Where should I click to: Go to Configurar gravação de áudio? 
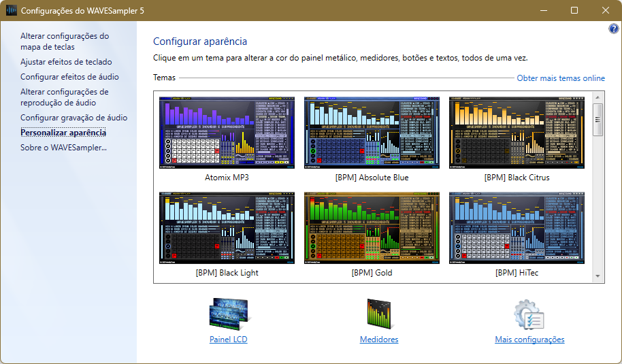pyautogui.click(x=73, y=118)
